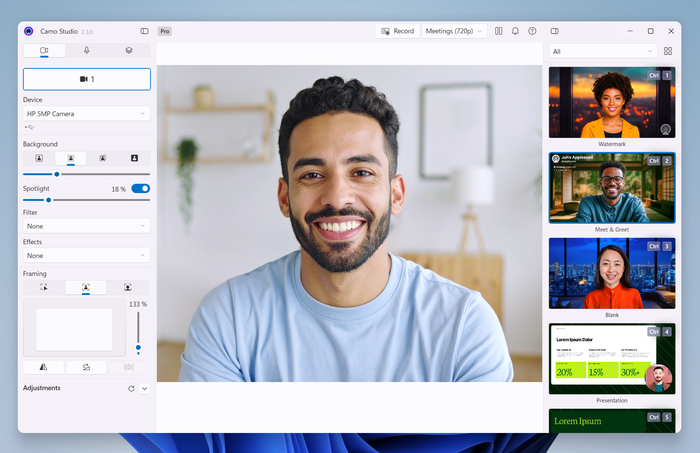
Task: Select the first Background mode (none) icon
Action: (39, 158)
